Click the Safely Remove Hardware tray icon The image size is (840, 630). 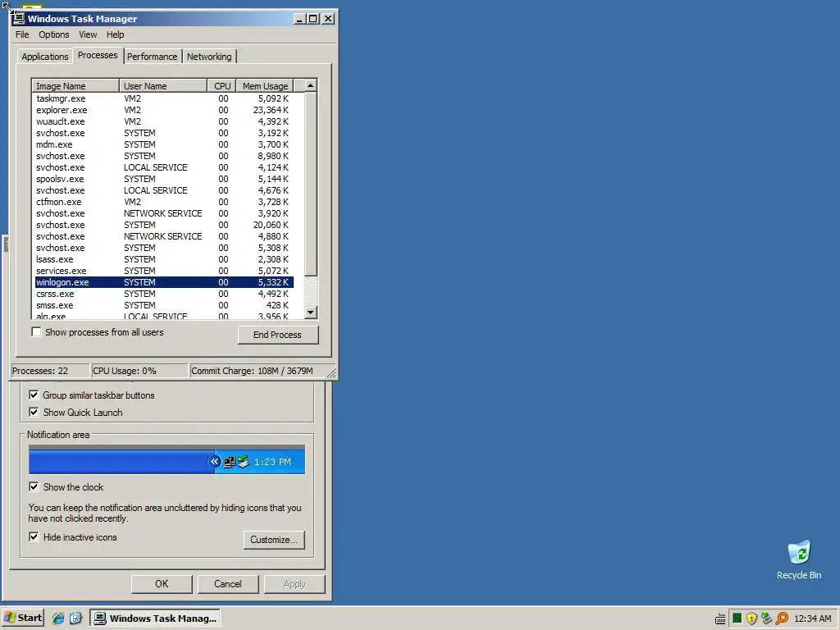click(x=766, y=619)
